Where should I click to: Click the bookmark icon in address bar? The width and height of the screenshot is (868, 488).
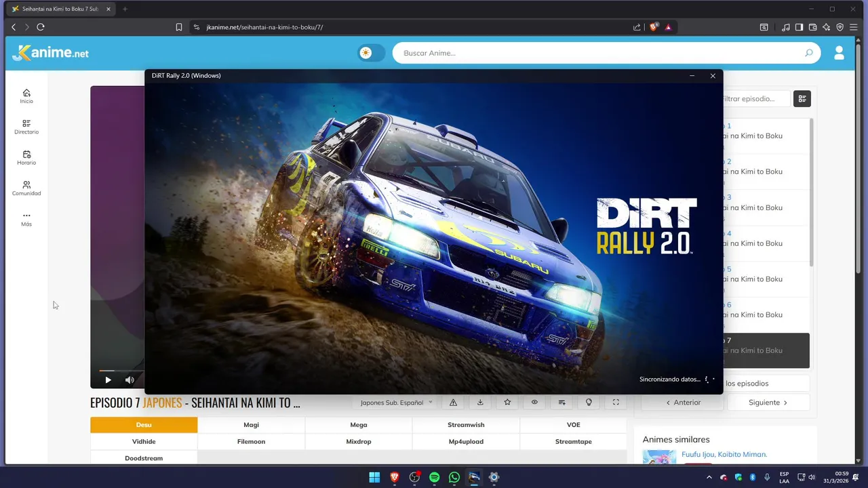pos(179,27)
